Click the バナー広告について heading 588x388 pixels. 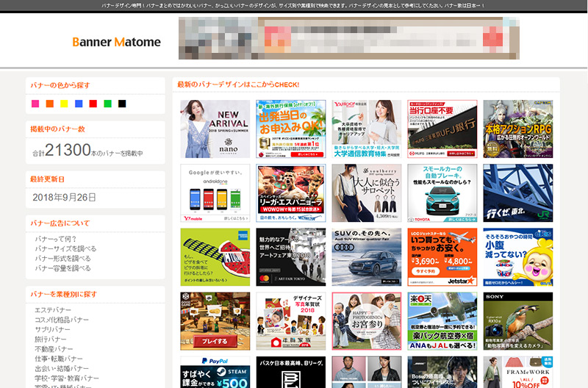(x=60, y=223)
